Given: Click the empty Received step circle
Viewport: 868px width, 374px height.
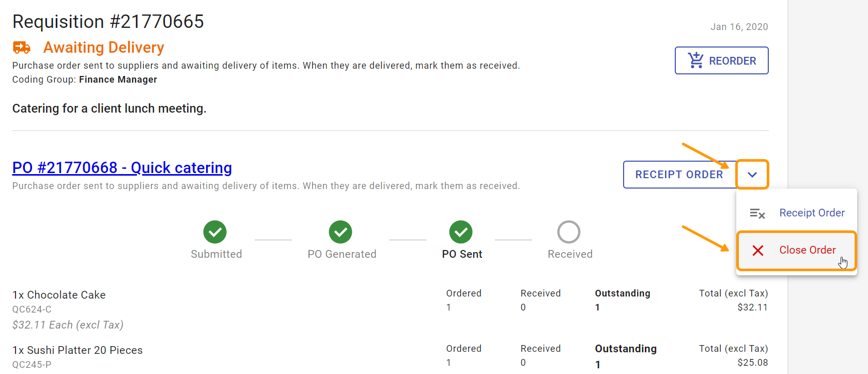Looking at the screenshot, I should point(569,232).
